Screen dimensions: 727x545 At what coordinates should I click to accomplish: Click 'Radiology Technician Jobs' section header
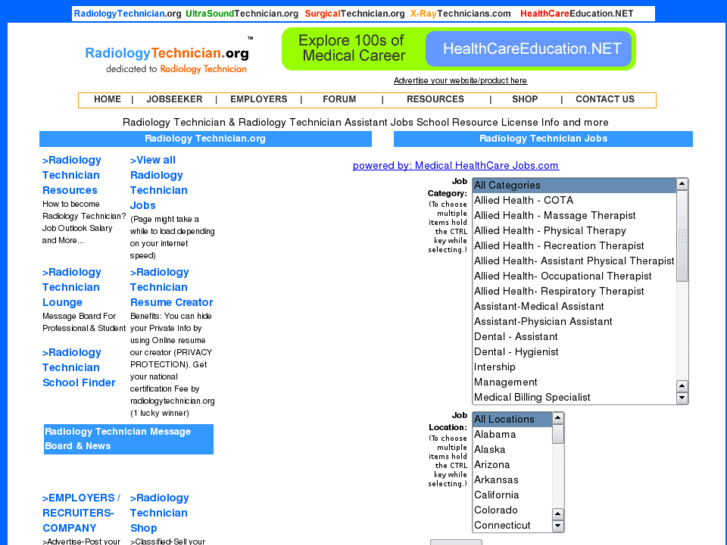coord(543,139)
